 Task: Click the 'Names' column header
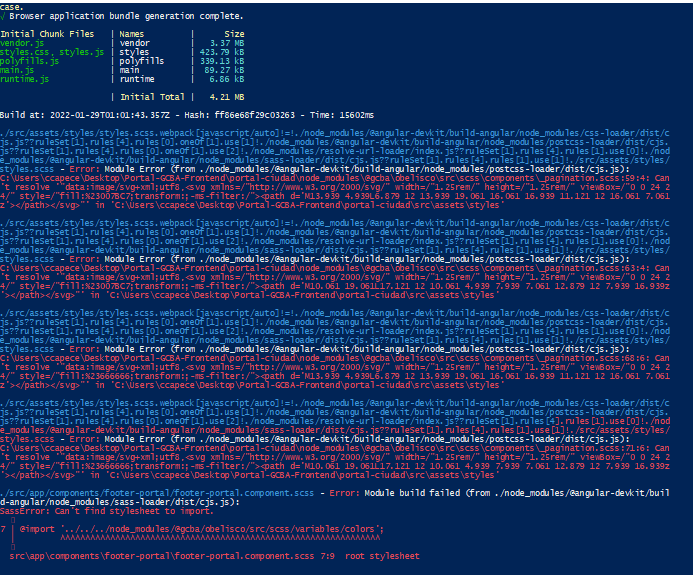(132, 34)
